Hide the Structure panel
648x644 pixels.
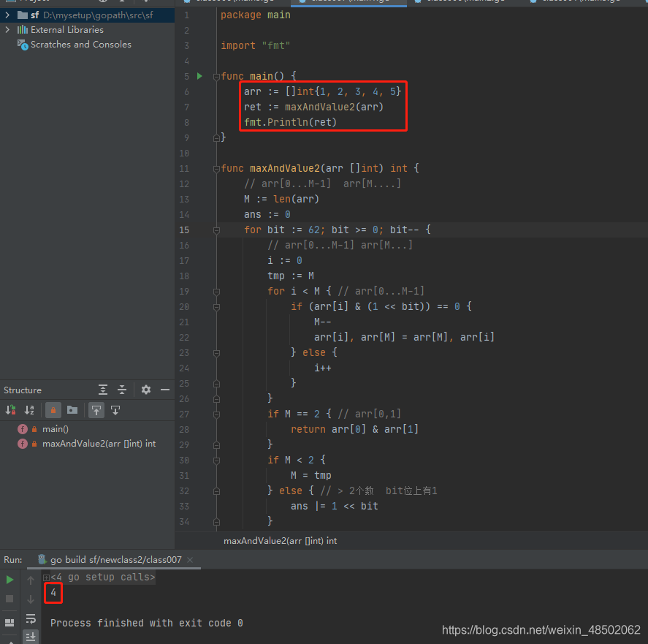165,390
